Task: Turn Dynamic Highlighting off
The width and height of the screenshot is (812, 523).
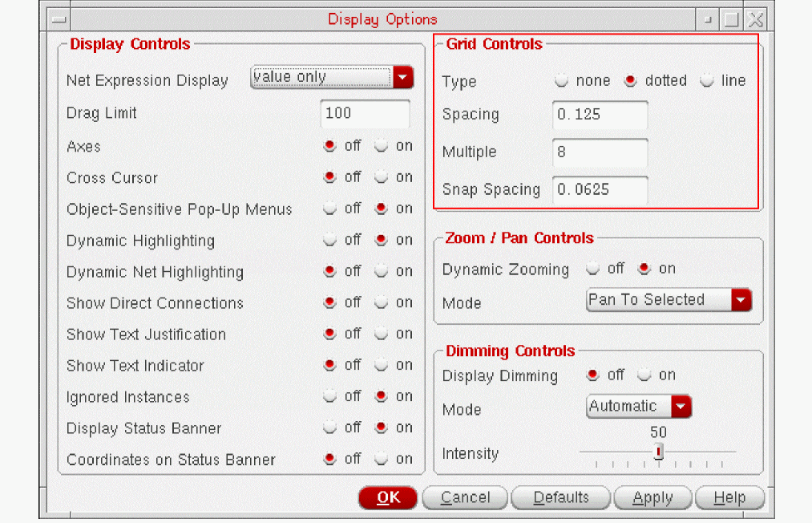Action: 329,240
